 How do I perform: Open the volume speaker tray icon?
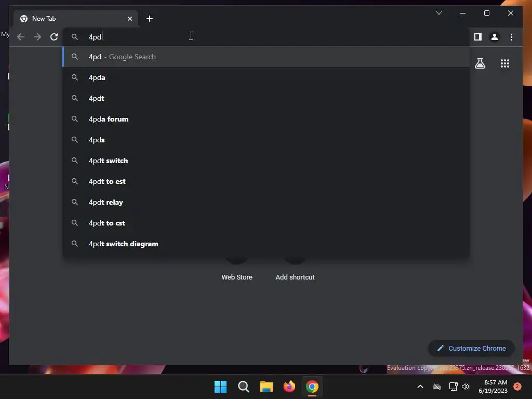(x=465, y=387)
